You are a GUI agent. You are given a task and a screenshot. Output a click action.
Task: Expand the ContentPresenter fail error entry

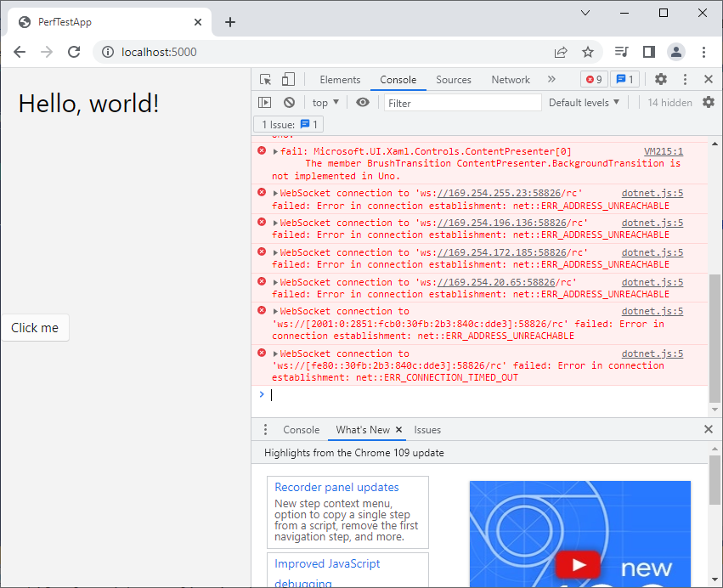click(274, 150)
